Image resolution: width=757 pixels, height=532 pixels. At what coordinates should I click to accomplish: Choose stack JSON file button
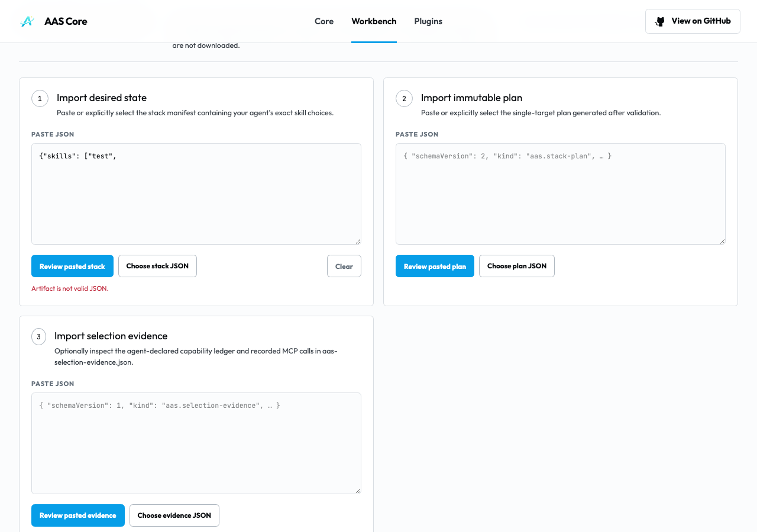click(157, 266)
